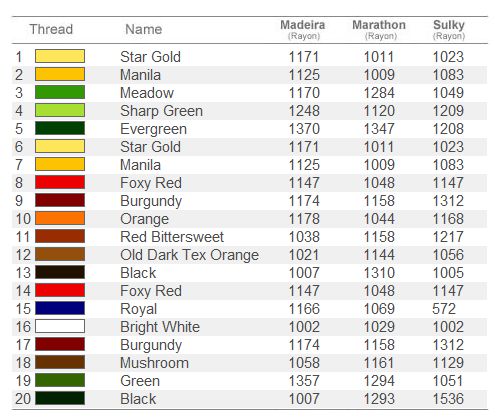Click Sulky code 1536 in the last row
This screenshot has height=420, width=500.
[448, 399]
